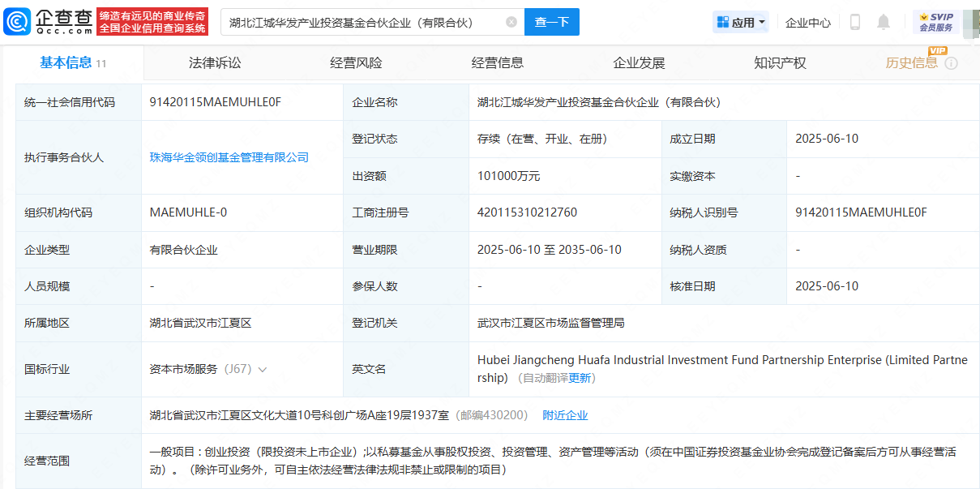This screenshot has height=489, width=980.
Task: Click the 工商注册号 label cell
Action: 406,212
